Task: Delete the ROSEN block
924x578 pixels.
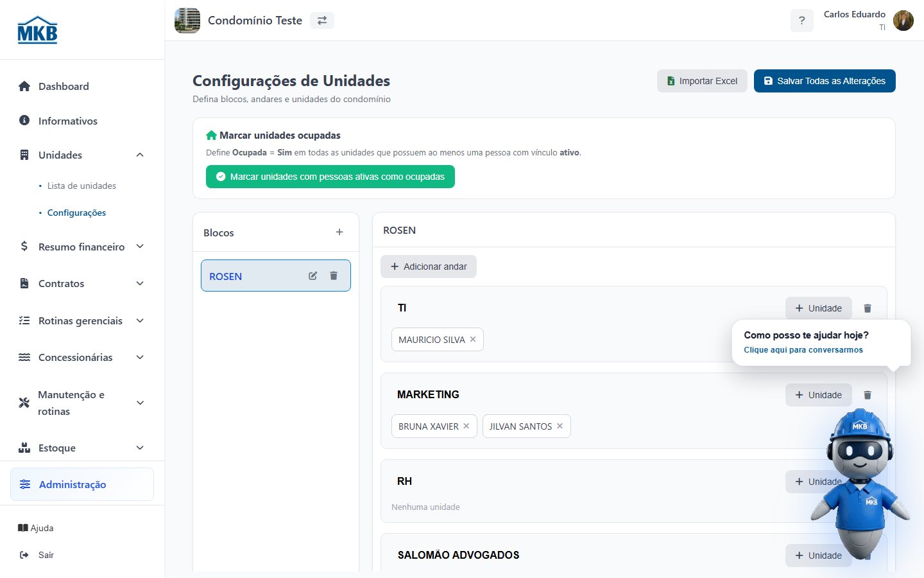Action: 334,276
